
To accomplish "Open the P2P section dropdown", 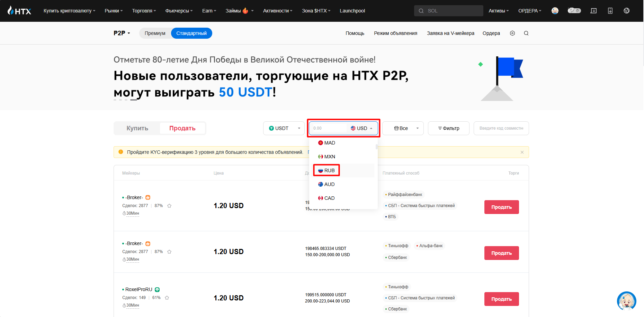I will pos(122,33).
